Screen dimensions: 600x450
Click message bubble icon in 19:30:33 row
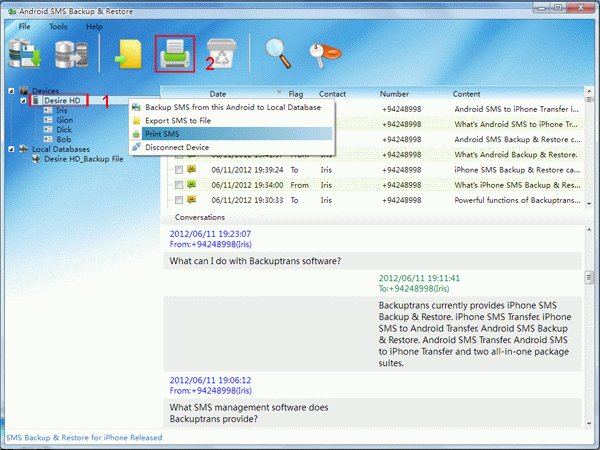[191, 199]
